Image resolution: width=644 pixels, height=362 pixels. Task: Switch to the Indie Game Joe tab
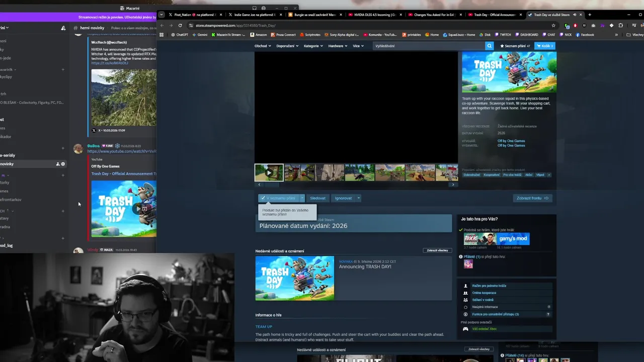(x=255, y=15)
